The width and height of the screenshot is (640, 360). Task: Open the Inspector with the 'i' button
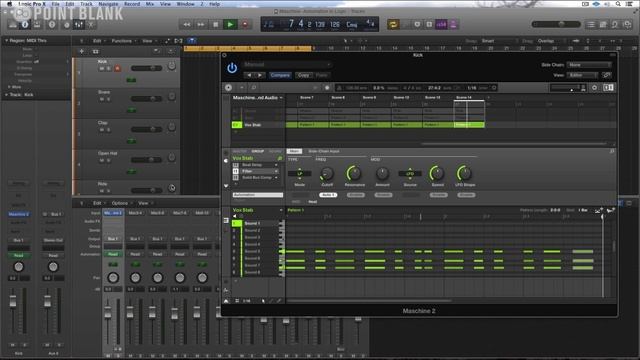coord(24,24)
